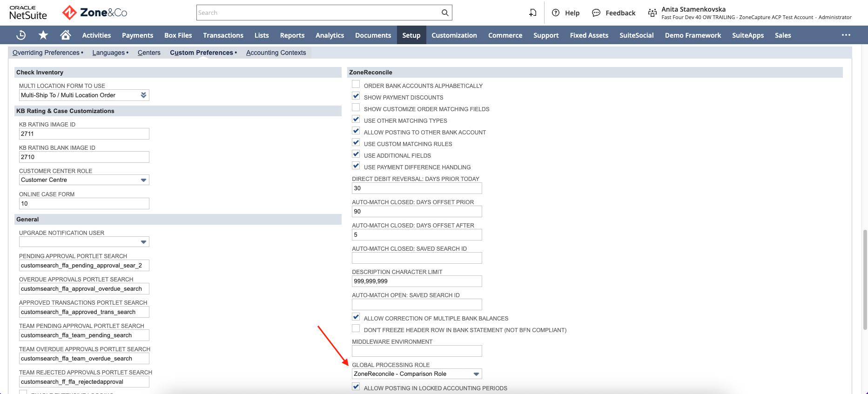Click the global Search field
This screenshot has height=394, width=868.
(x=318, y=13)
